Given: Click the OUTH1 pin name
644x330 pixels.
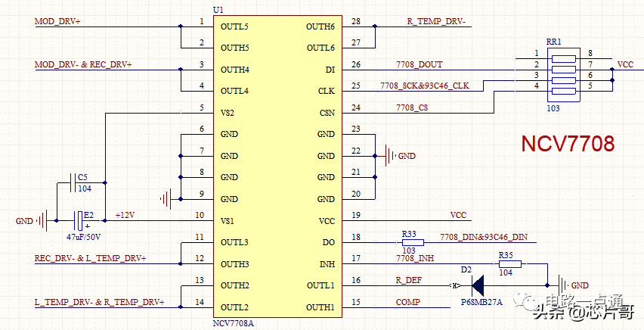Looking at the screenshot, I should pos(320,308).
